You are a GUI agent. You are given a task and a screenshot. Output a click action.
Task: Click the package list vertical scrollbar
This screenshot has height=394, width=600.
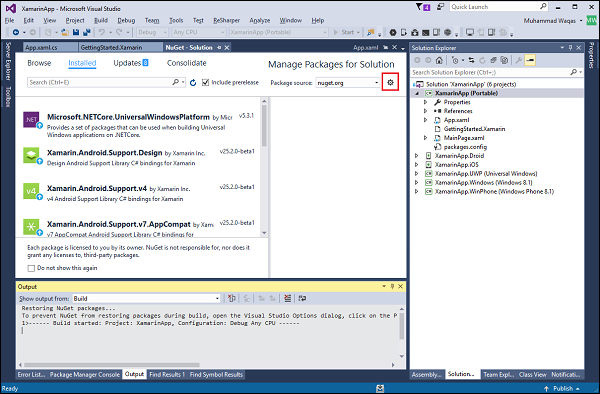pos(264,166)
